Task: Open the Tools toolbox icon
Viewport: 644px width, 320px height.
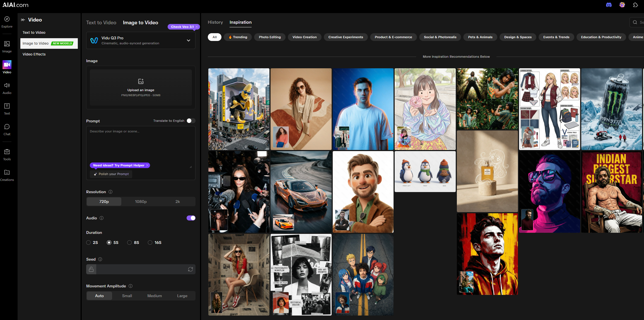Action: point(7,152)
